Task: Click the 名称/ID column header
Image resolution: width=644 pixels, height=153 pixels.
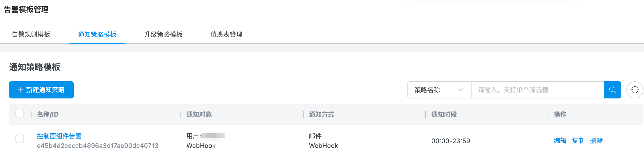Action: (48, 114)
